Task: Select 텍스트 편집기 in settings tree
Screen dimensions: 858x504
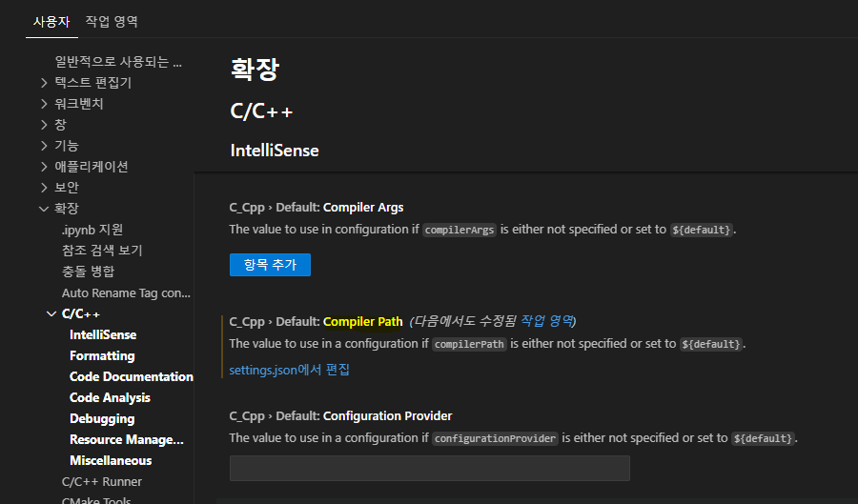Action: [x=93, y=83]
